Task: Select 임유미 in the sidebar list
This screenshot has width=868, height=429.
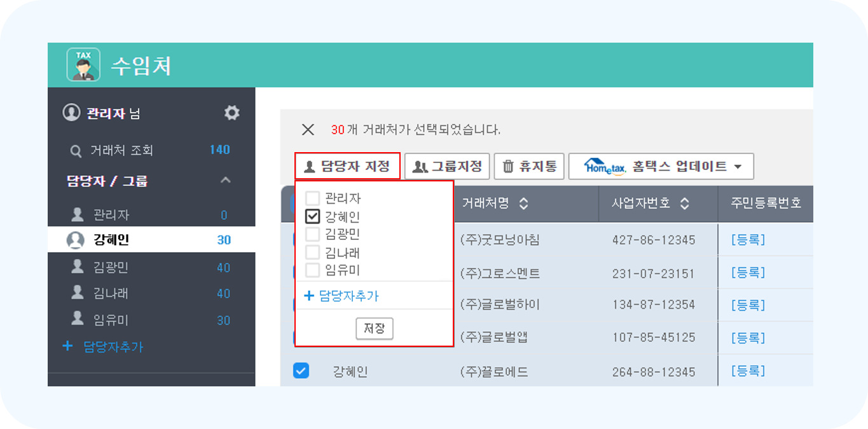Action: point(111,320)
